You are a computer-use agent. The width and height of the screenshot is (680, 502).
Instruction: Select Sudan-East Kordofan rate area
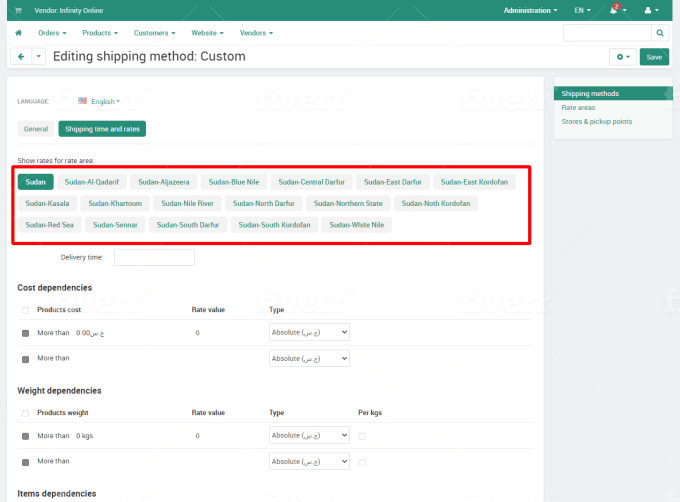tap(474, 182)
